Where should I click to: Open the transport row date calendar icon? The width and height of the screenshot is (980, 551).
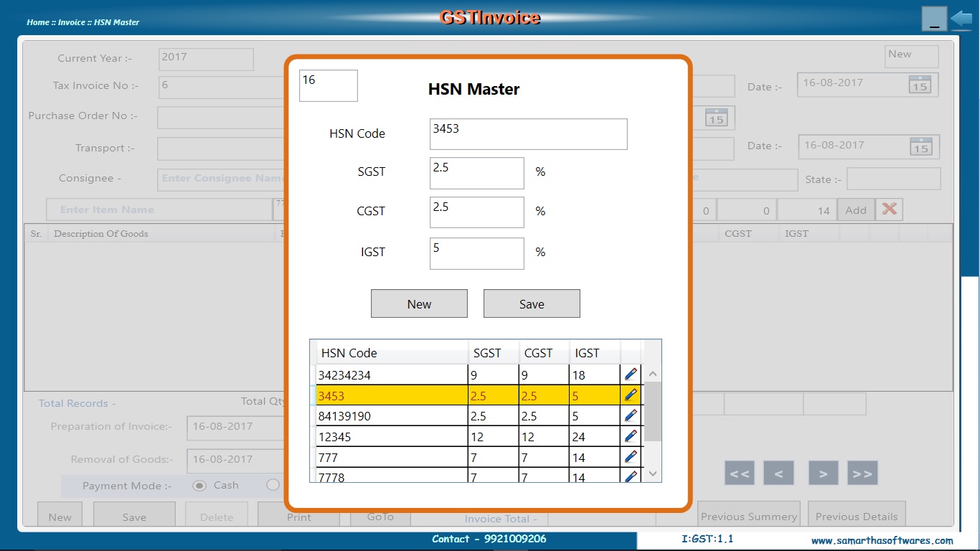point(920,146)
